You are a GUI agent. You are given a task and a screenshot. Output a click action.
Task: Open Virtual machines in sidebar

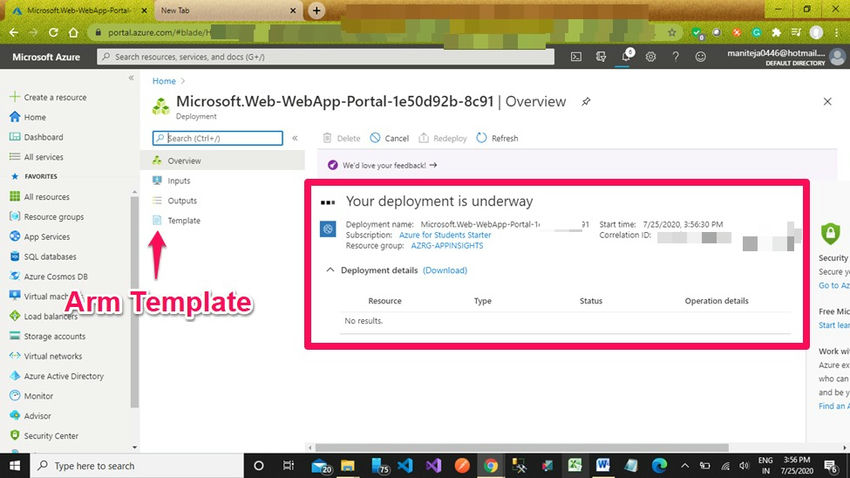tap(39, 296)
